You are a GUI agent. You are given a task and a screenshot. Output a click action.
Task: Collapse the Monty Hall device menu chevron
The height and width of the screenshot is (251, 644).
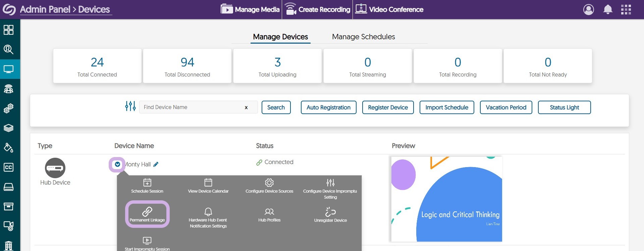117,164
